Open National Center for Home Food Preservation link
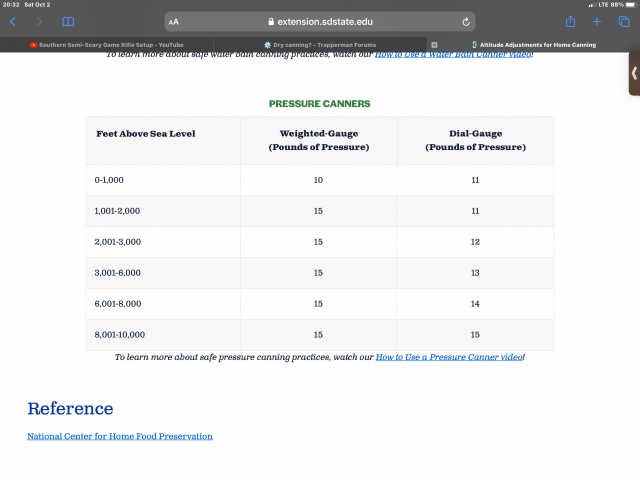Image resolution: width=640 pixels, height=480 pixels. coord(120,436)
